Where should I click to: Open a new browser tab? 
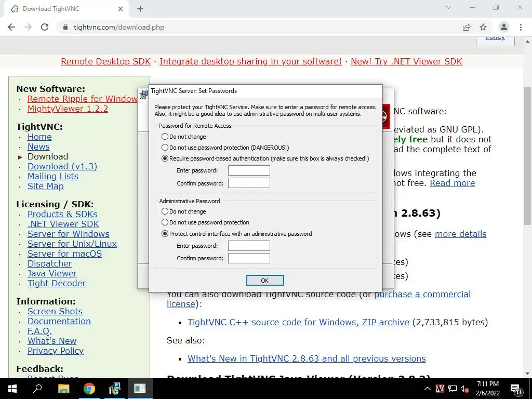pyautogui.click(x=140, y=9)
